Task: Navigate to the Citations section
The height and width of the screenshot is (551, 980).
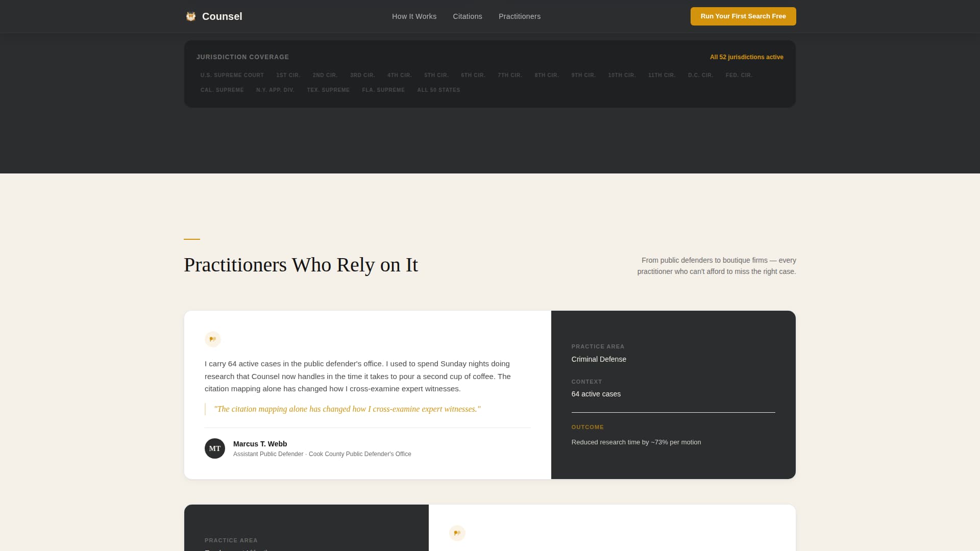Action: click(x=467, y=16)
